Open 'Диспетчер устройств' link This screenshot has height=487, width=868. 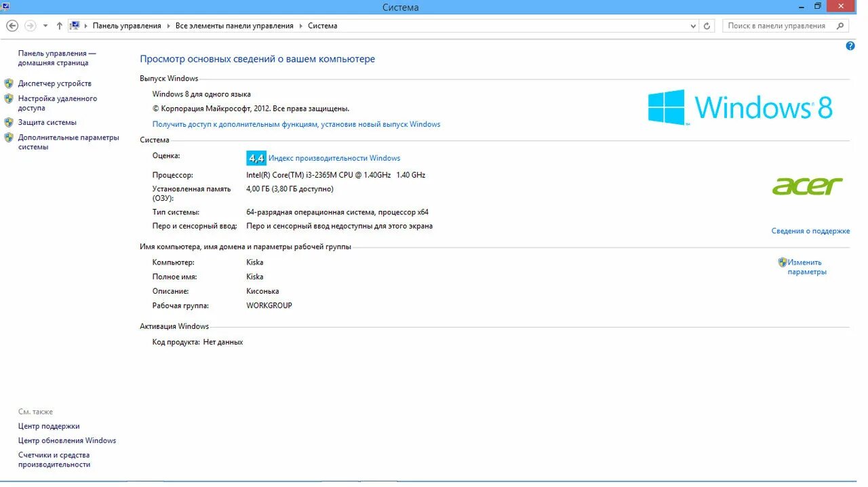click(55, 83)
